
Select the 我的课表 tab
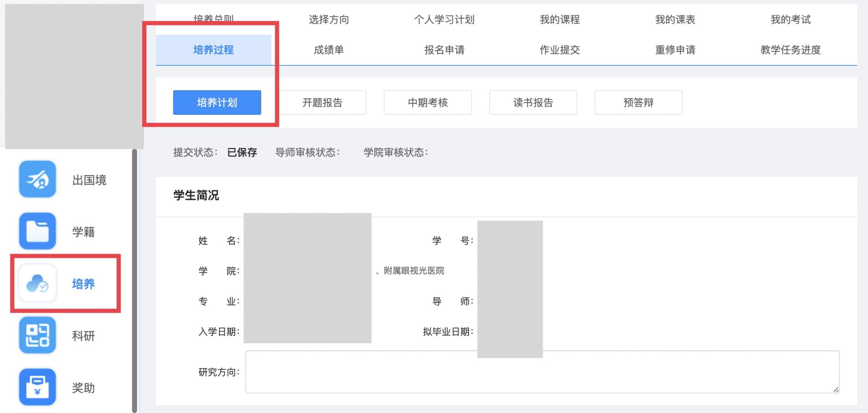pyautogui.click(x=675, y=20)
